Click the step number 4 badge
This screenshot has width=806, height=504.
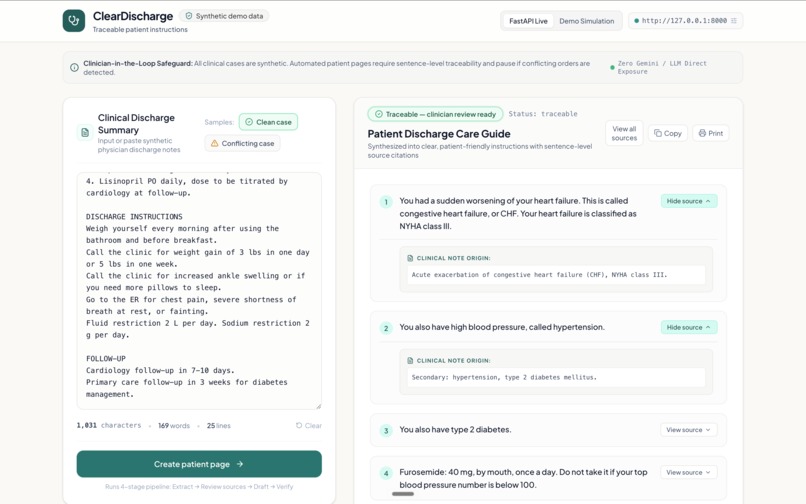(386, 473)
